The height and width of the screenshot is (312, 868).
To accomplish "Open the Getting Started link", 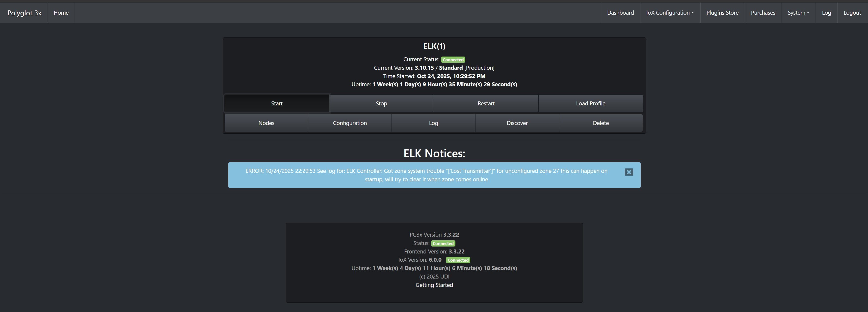I will coord(434,285).
